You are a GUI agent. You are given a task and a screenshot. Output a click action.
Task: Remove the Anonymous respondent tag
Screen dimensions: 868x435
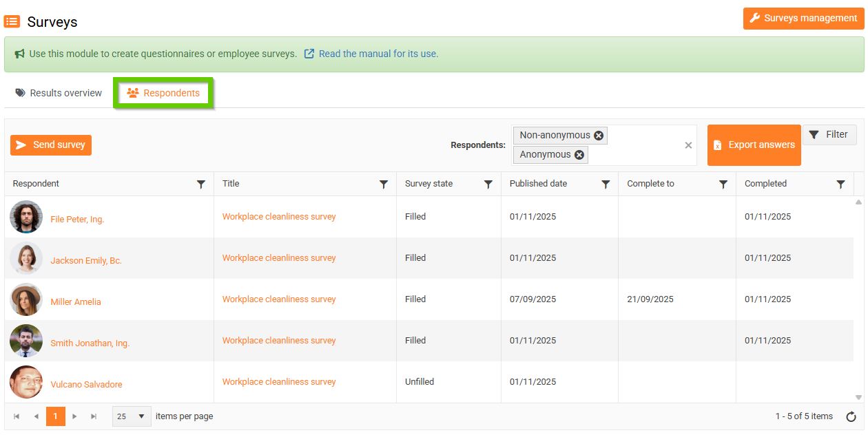(x=579, y=155)
